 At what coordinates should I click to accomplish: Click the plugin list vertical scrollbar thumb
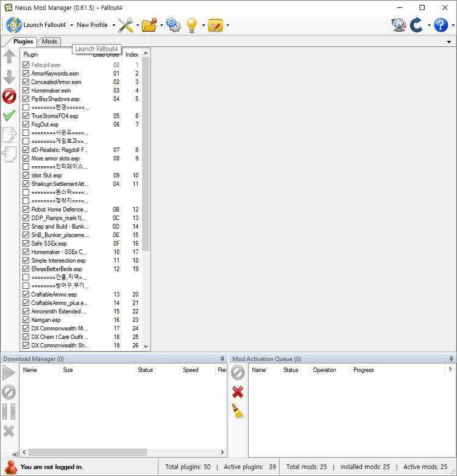click(x=146, y=154)
